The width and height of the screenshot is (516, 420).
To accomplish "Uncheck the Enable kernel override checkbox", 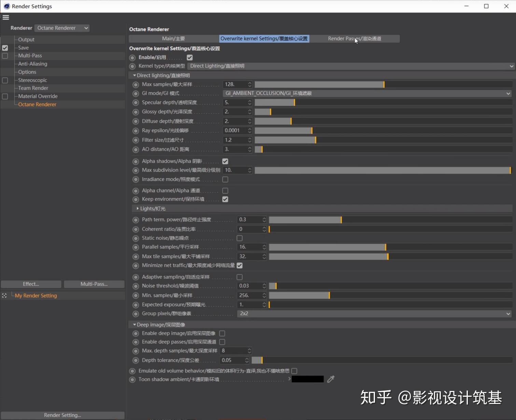I will pos(190,57).
